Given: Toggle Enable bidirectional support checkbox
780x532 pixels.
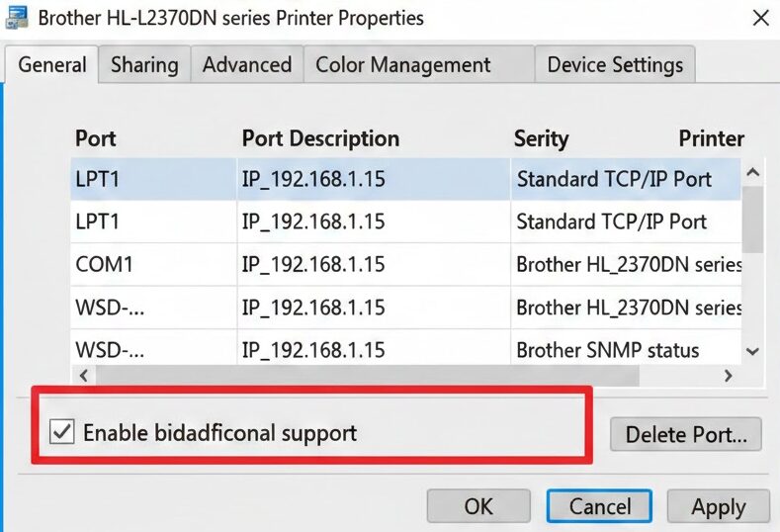Looking at the screenshot, I should tap(62, 432).
